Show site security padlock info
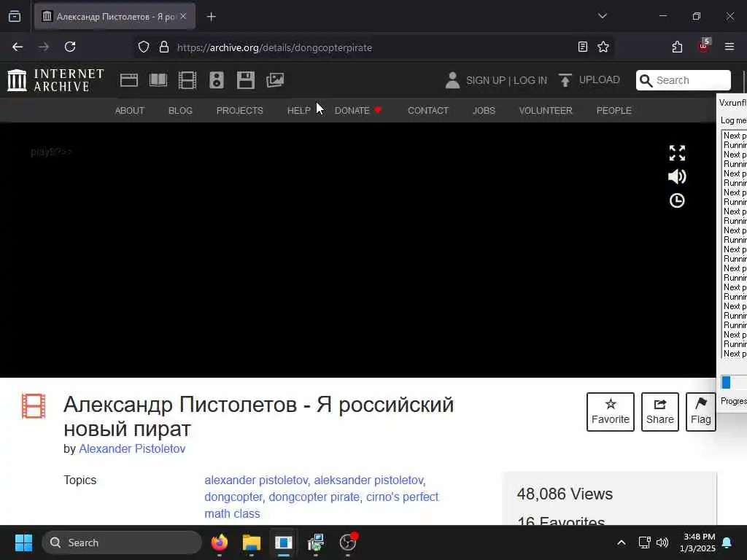The height and width of the screenshot is (560, 747). click(x=164, y=47)
